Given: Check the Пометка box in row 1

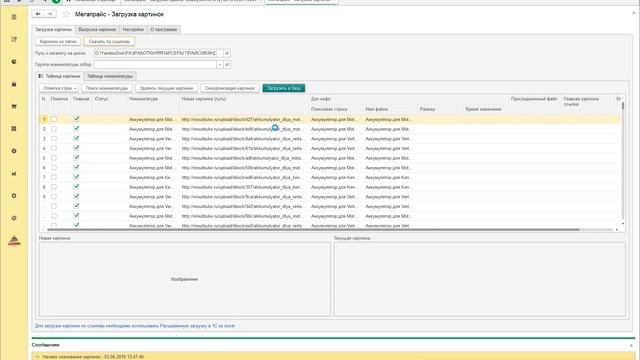Looking at the screenshot, I should (54, 119).
